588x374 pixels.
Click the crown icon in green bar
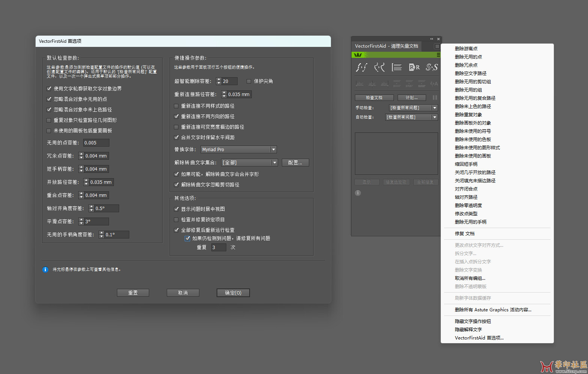point(358,55)
